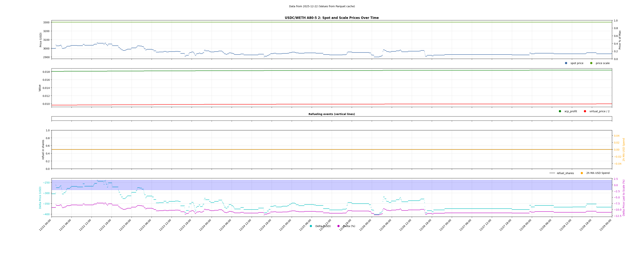Click the 2h MA USD Spend axis label
The image size is (644, 255).
[x=623, y=149]
